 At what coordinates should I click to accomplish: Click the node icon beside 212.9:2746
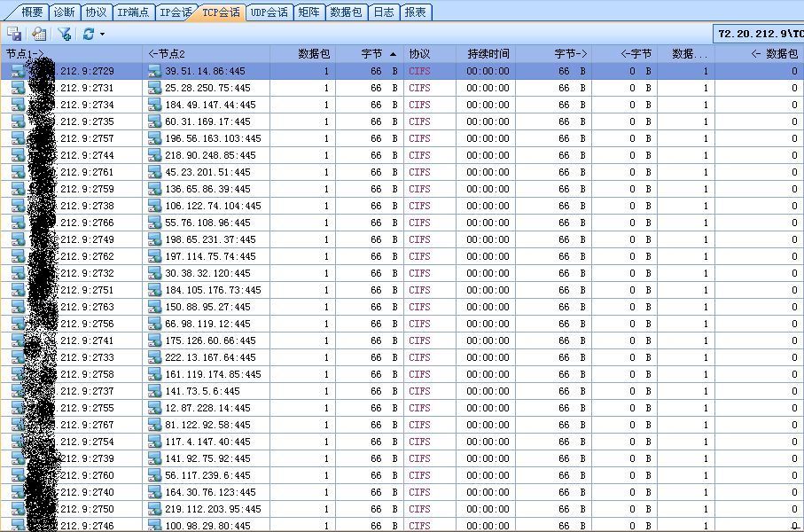point(19,525)
